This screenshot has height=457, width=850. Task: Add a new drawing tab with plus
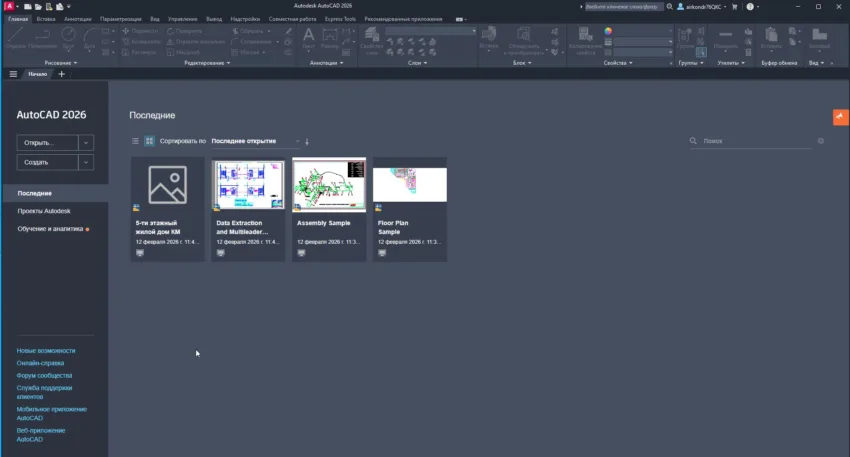(x=61, y=74)
